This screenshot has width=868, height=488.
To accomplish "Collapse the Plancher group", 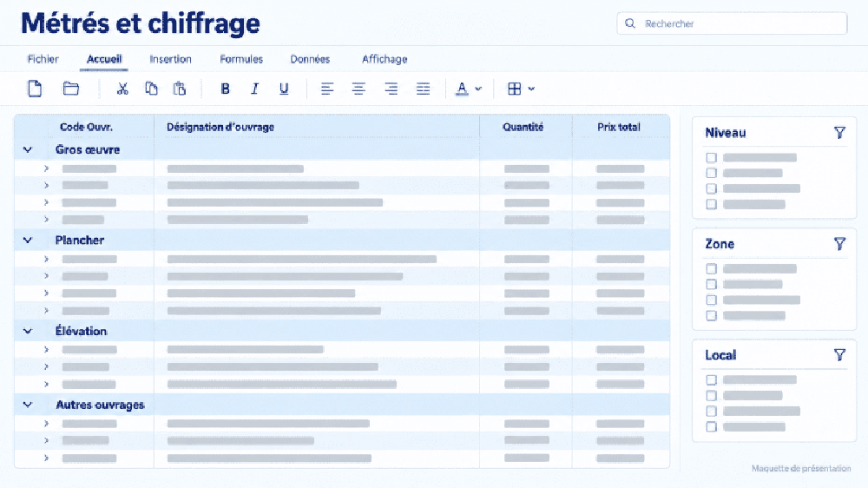I will [28, 240].
